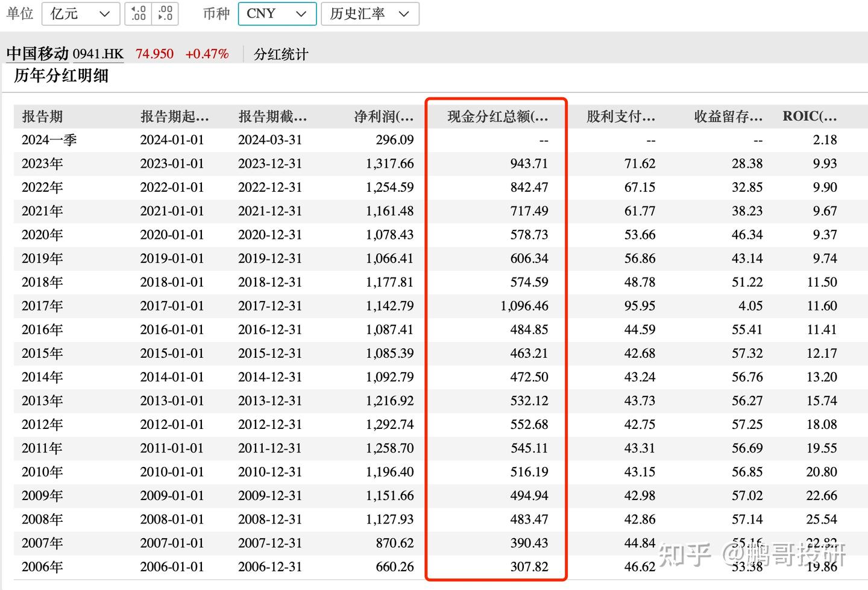The height and width of the screenshot is (590, 868).
Task: Switch to the 分红统计 tab
Action: [x=280, y=54]
